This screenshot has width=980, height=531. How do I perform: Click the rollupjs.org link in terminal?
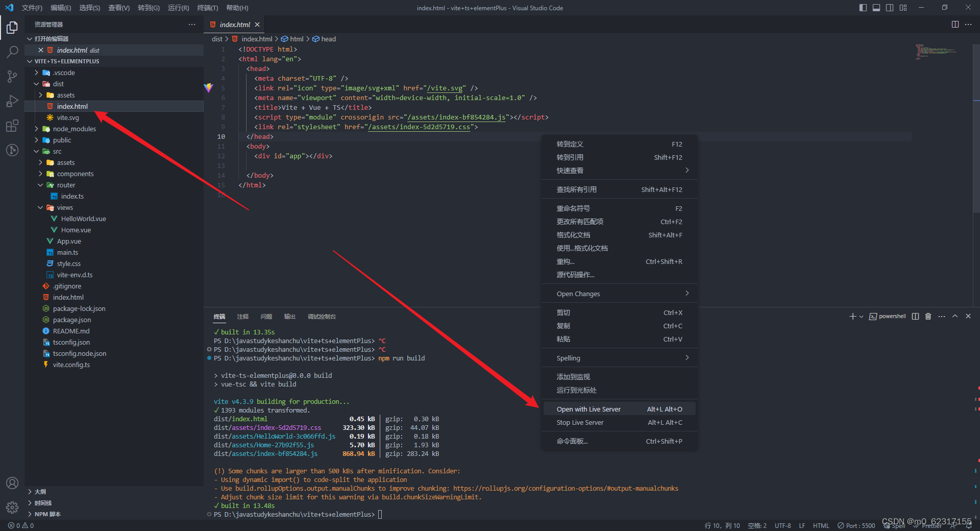[566, 488]
